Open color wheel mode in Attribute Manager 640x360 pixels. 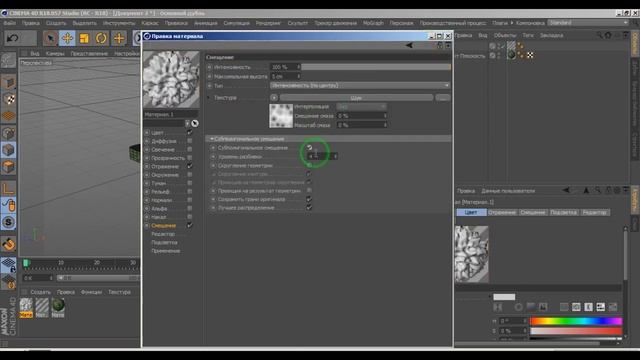point(518,307)
